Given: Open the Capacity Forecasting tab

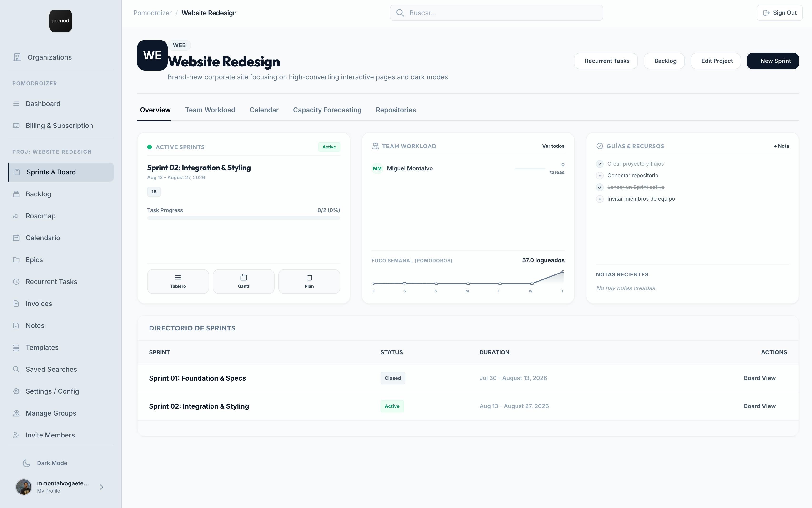Looking at the screenshot, I should (x=327, y=110).
